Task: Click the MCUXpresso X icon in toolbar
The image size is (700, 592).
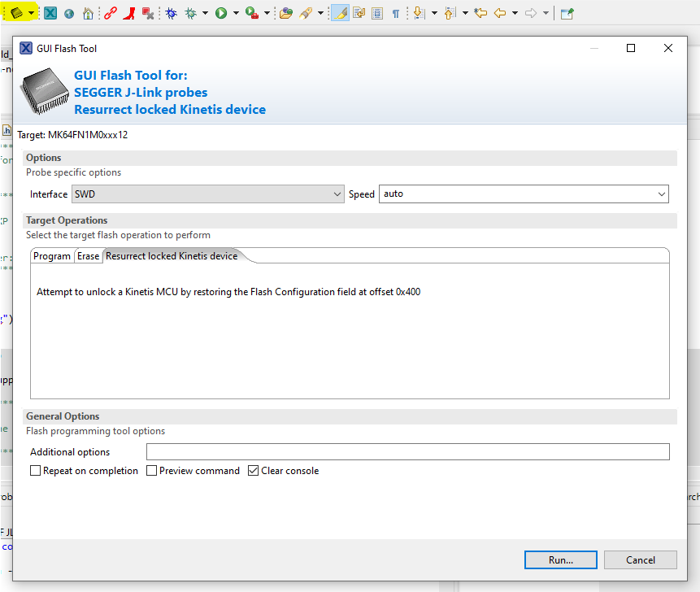Action: 50,13
